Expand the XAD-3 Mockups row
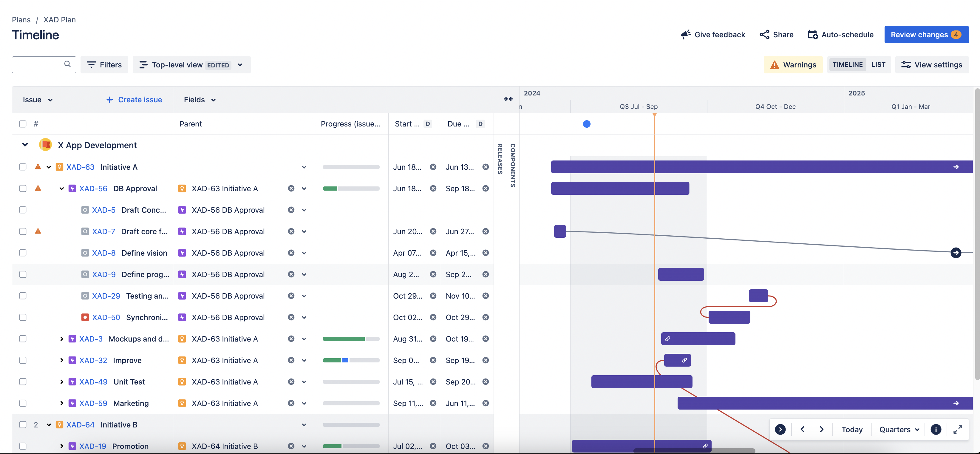Viewport: 980px width, 454px height. click(62, 339)
